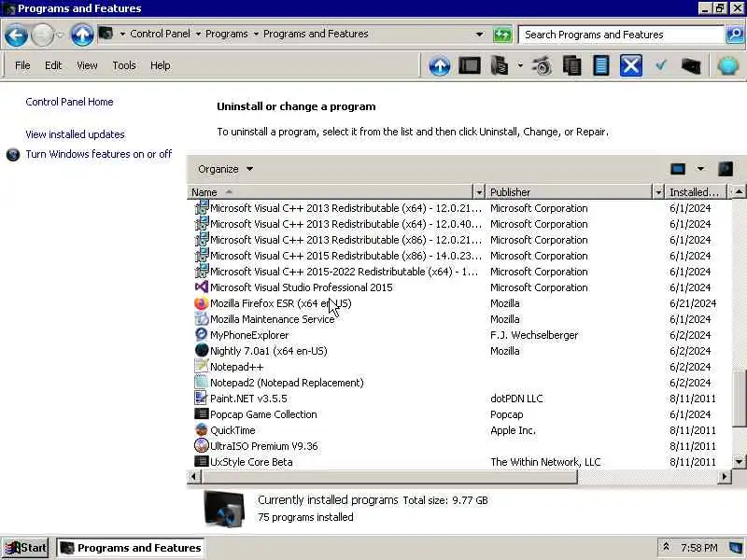Click the horizontal scrollbar thumb of the list
The width and height of the screenshot is (747, 560).
tap(389, 476)
